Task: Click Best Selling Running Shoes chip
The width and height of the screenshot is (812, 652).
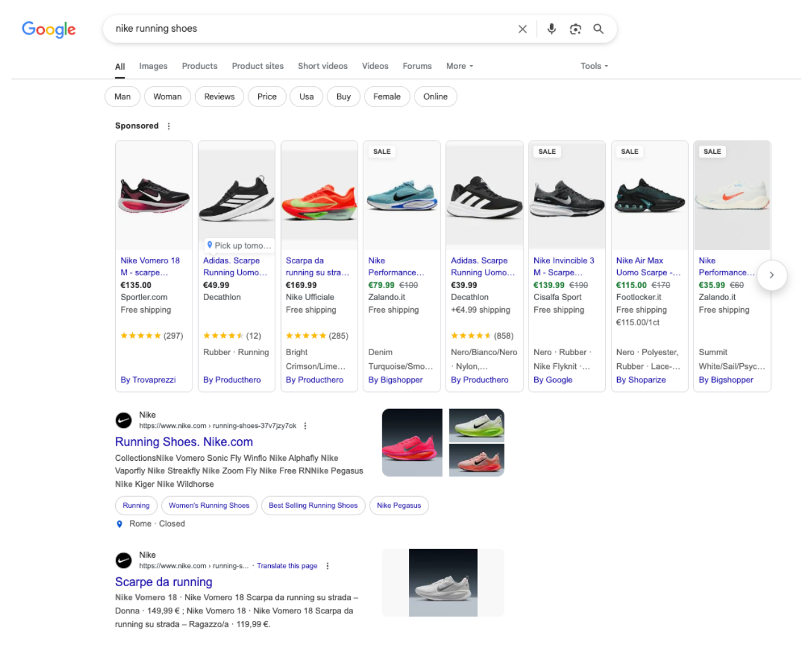Action: tap(313, 505)
